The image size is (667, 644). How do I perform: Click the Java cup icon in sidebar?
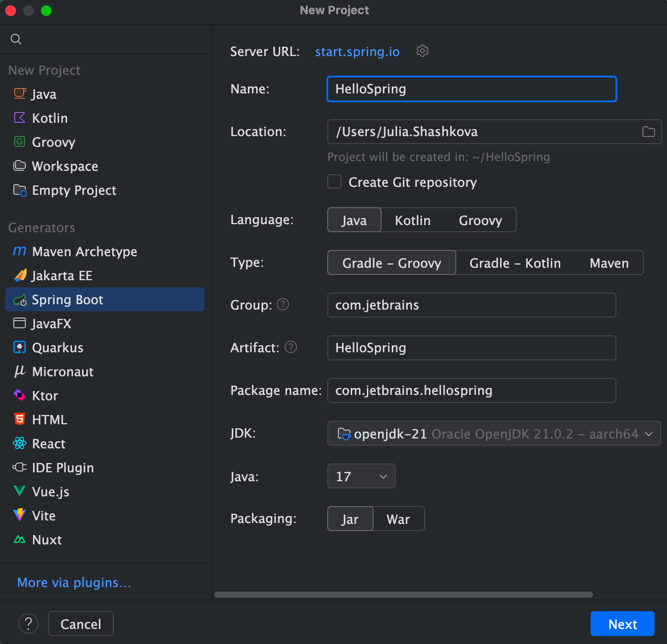click(20, 93)
